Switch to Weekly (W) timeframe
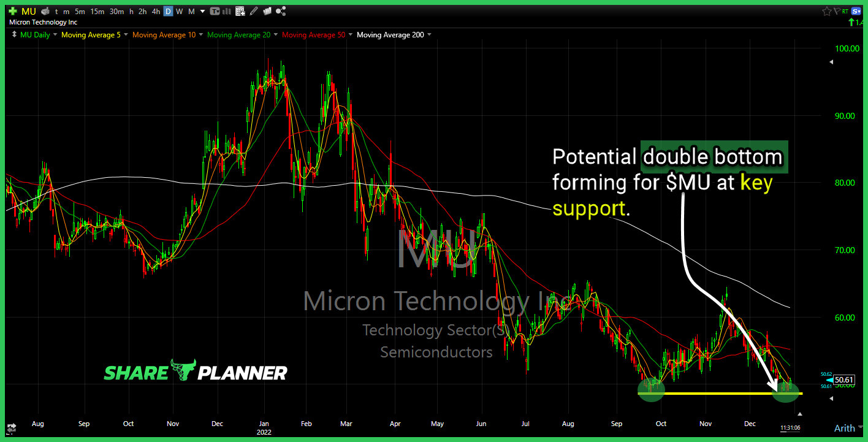868x442 pixels. tap(179, 11)
